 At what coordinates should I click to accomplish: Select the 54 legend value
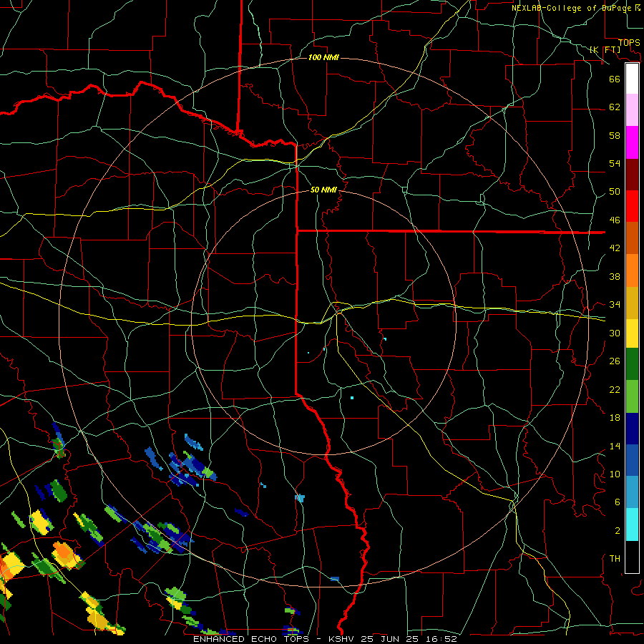point(615,163)
